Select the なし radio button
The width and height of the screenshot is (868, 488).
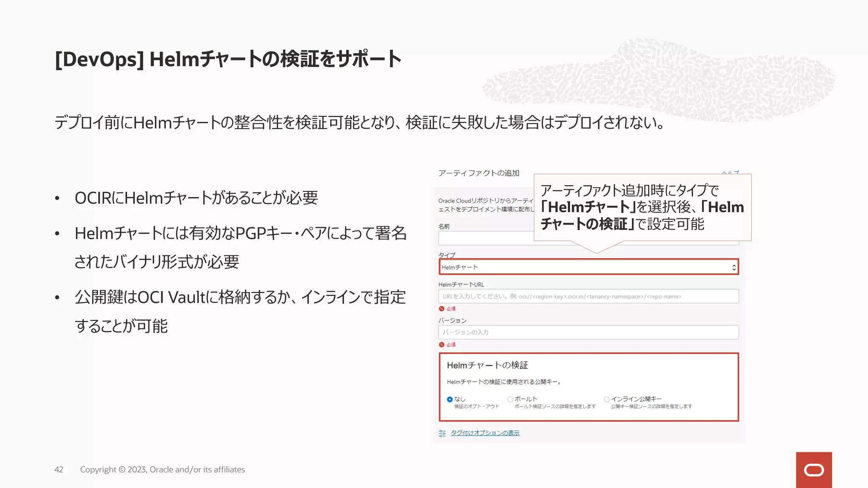[x=450, y=399]
